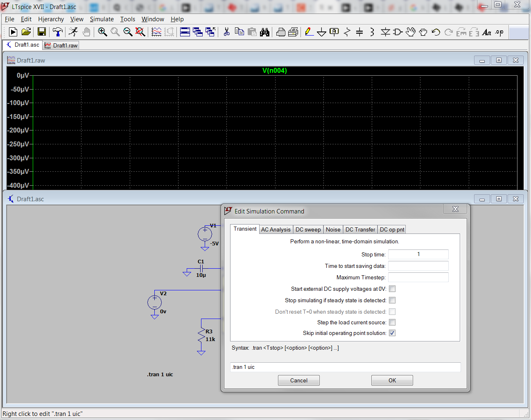
Task: Select the Capacitor tool
Action: point(359,32)
